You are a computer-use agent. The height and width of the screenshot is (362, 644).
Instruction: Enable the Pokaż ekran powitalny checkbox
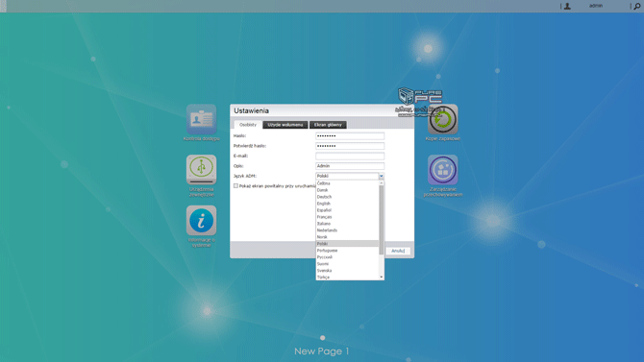[235, 186]
